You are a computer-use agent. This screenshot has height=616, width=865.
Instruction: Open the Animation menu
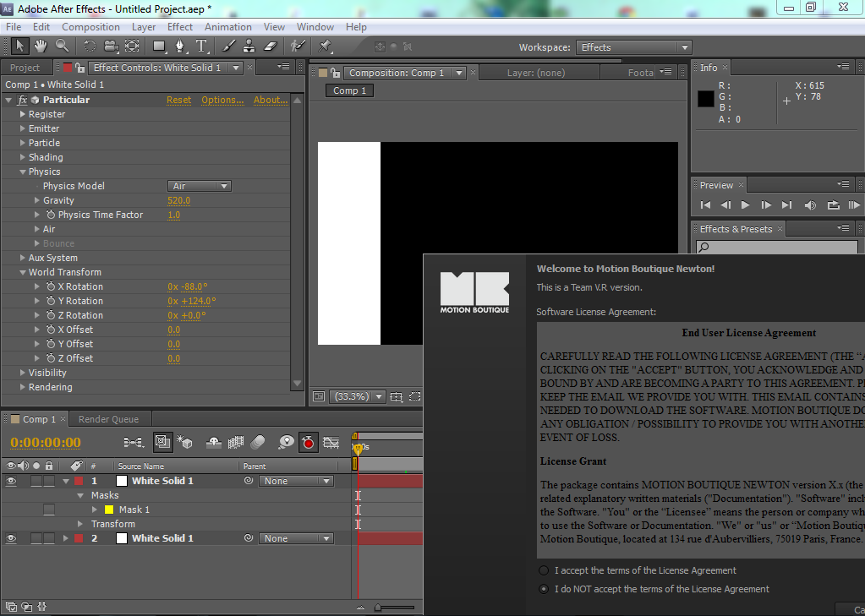pyautogui.click(x=227, y=26)
